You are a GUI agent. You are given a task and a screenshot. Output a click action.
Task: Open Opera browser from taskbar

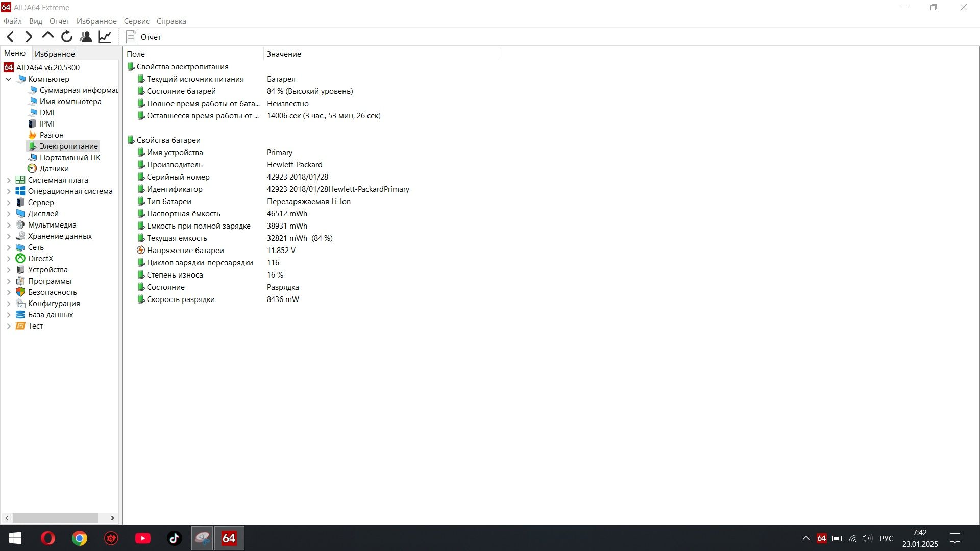pyautogui.click(x=48, y=538)
